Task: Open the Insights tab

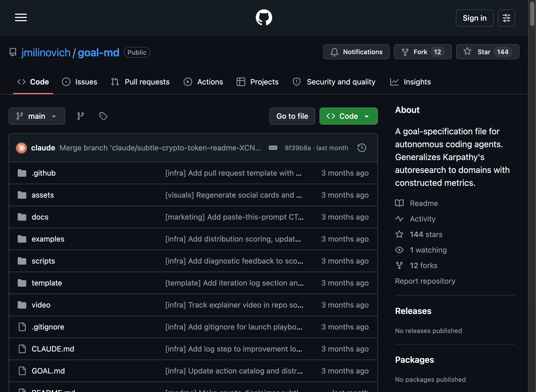Action: pos(411,82)
